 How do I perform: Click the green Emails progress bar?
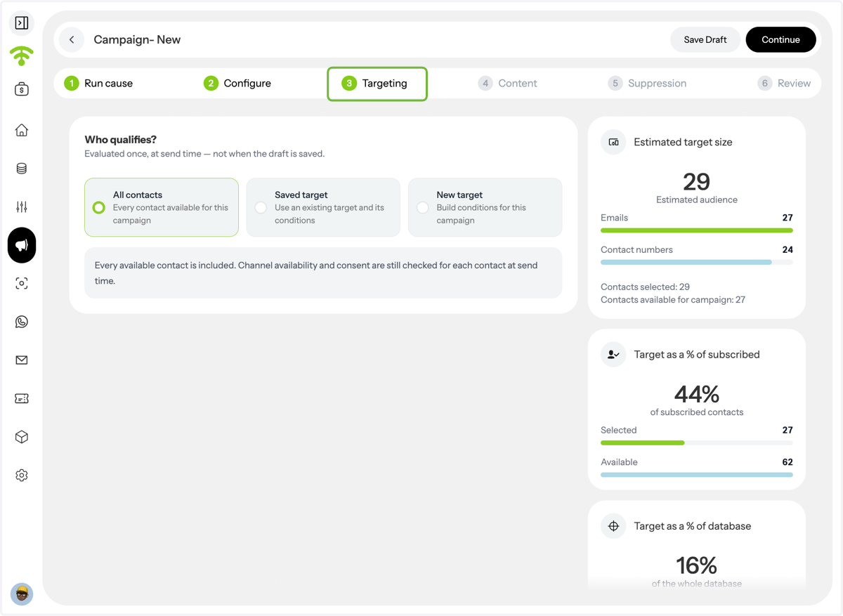click(697, 230)
